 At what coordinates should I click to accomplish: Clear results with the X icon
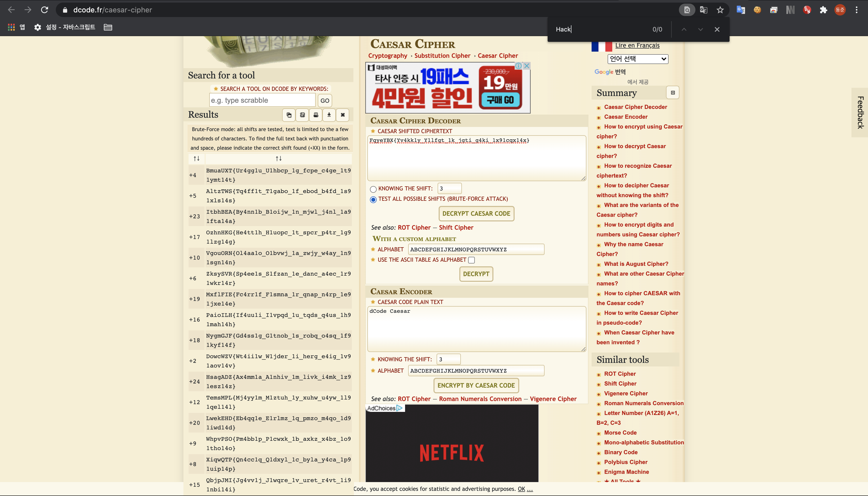343,115
